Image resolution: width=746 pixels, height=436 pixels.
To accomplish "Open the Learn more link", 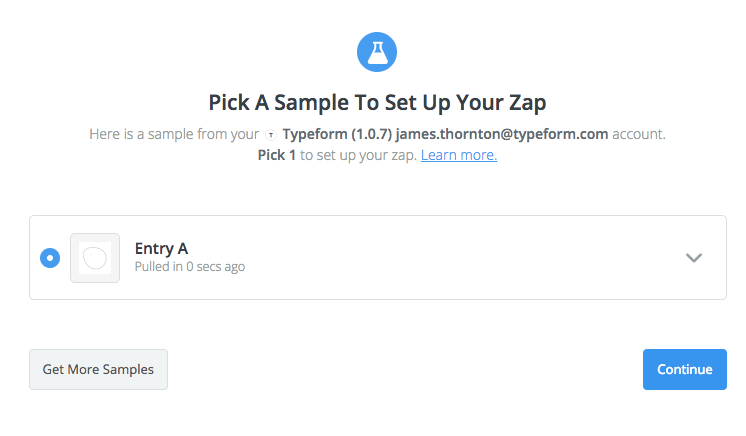I will click(x=459, y=155).
